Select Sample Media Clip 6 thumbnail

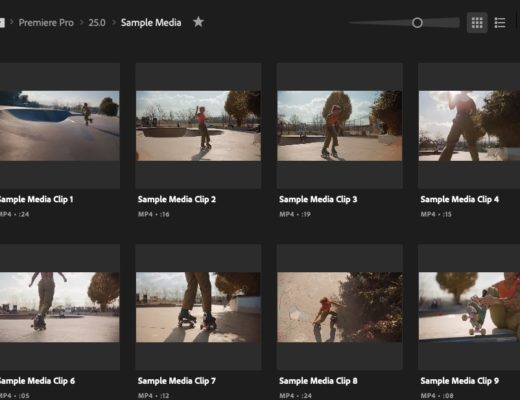(59, 307)
